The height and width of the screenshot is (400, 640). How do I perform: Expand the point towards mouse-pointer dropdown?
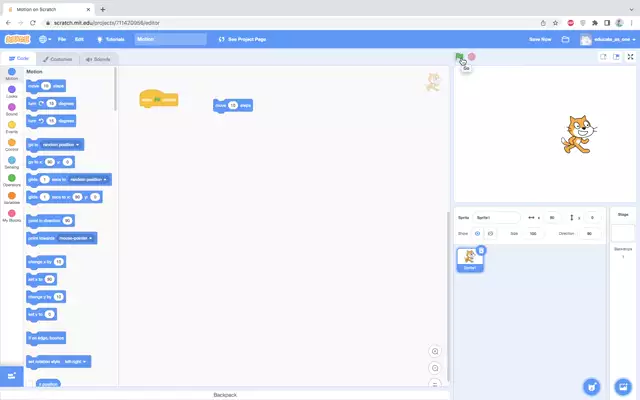(x=76, y=238)
